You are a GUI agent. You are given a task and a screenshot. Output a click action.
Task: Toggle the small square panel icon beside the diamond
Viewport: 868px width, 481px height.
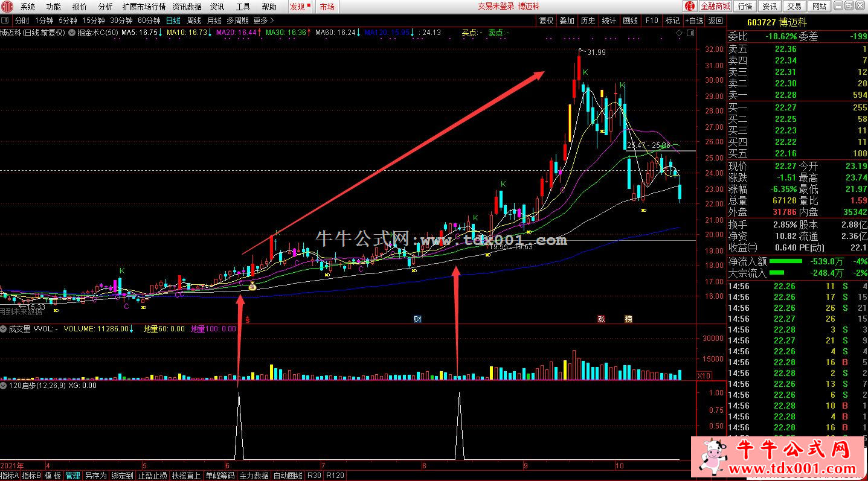(690, 33)
